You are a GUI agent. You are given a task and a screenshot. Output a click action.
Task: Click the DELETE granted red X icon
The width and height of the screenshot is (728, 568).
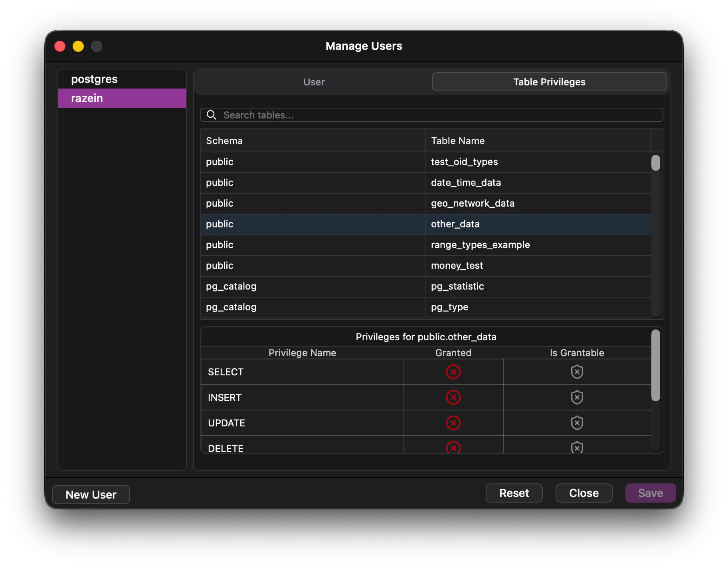point(453,448)
